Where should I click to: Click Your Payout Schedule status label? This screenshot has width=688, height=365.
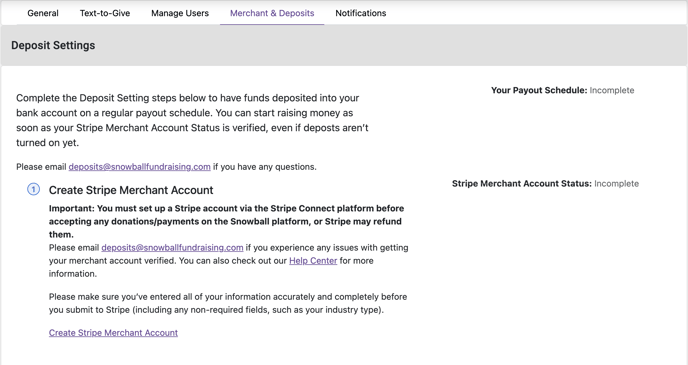pyautogui.click(x=539, y=90)
